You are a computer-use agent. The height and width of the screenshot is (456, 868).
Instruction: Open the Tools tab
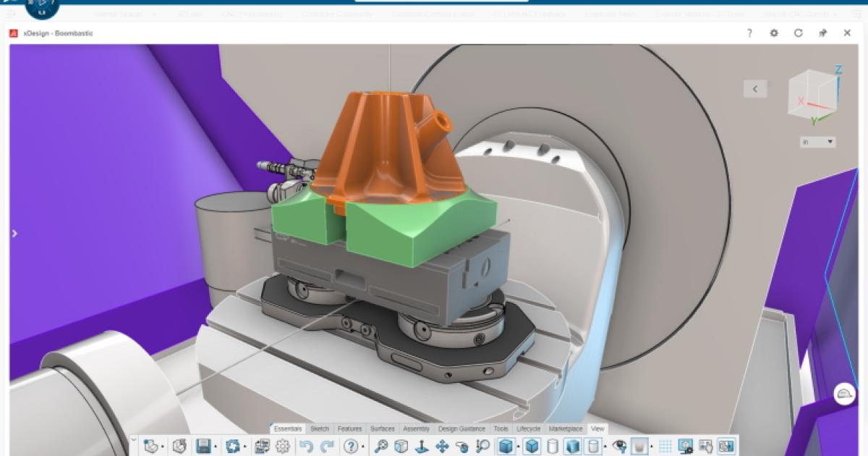[501, 428]
